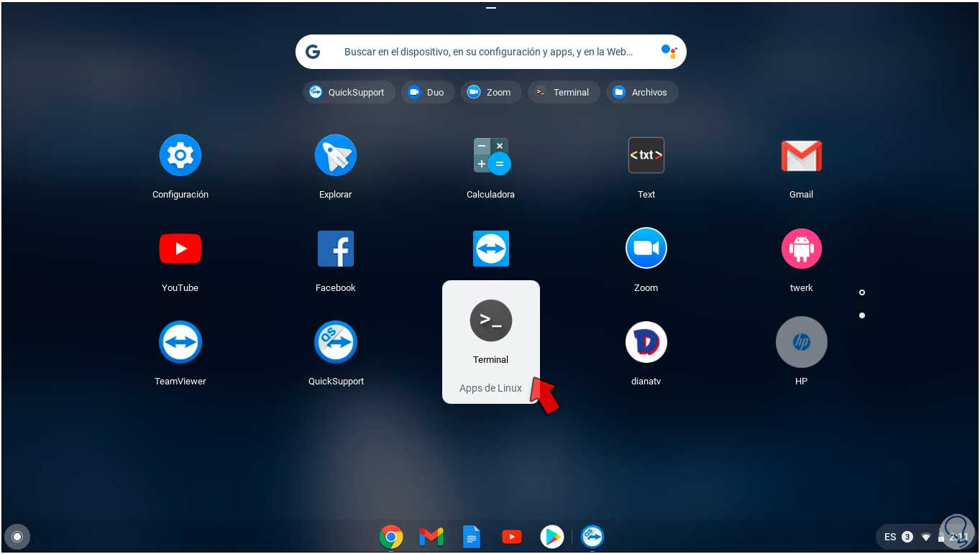Open the Zoom app in the grid
Screen dimensions: 980x554
[646, 249]
